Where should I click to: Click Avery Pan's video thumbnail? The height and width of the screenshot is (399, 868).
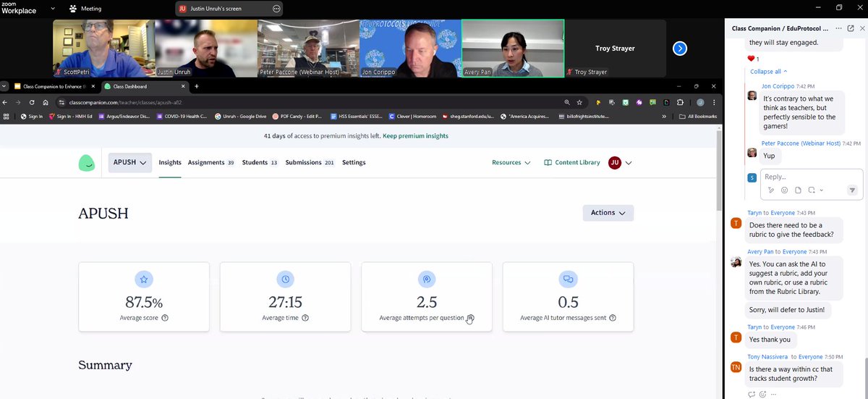(513, 49)
